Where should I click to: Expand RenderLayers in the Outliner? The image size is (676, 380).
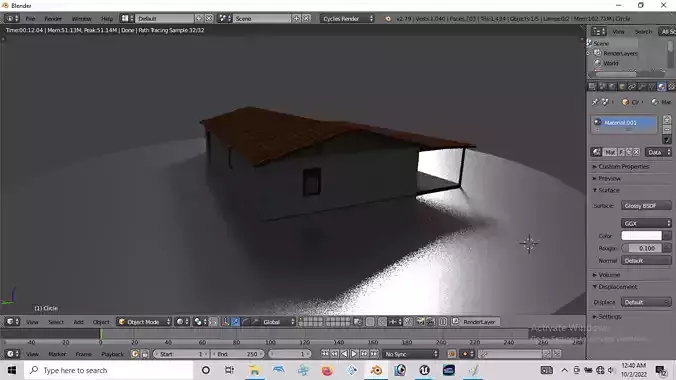pyautogui.click(x=589, y=53)
